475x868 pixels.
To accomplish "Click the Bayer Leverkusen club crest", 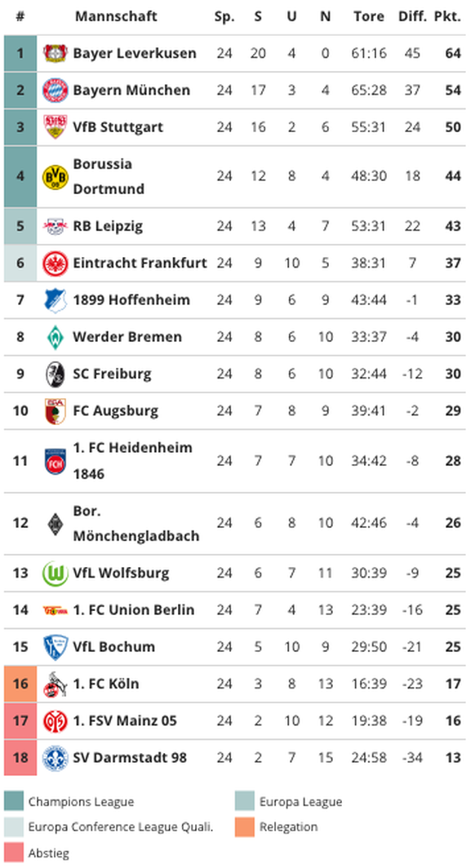I will 55,53.
